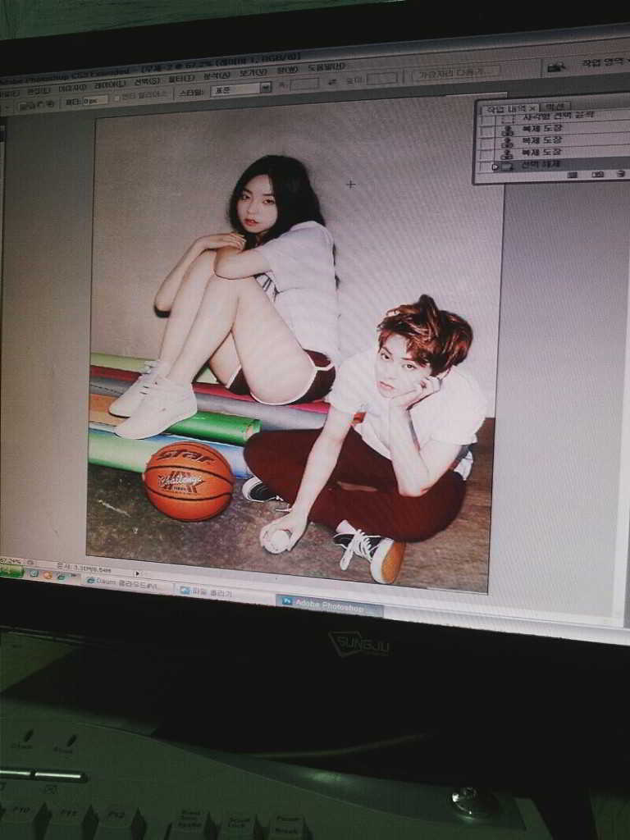
Task: Toggle history brush source box beside first clone stamp state
Action: [x=487, y=130]
